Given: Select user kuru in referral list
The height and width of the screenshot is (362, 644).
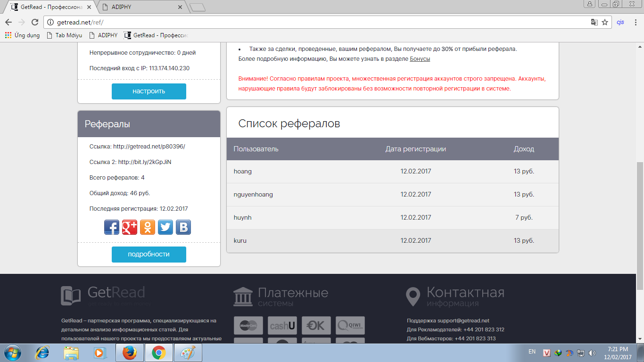Looking at the screenshot, I should point(240,241).
